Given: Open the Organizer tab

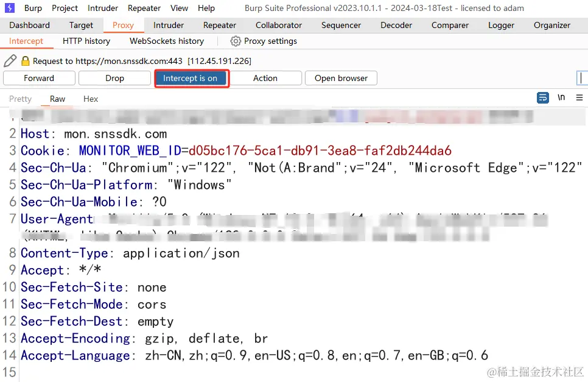Looking at the screenshot, I should click(552, 25).
